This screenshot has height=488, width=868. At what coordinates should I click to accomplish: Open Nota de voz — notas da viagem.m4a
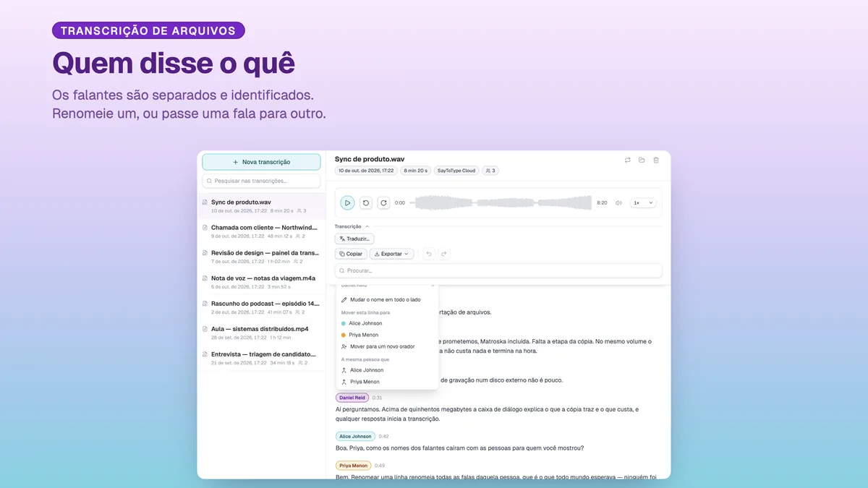click(x=261, y=282)
